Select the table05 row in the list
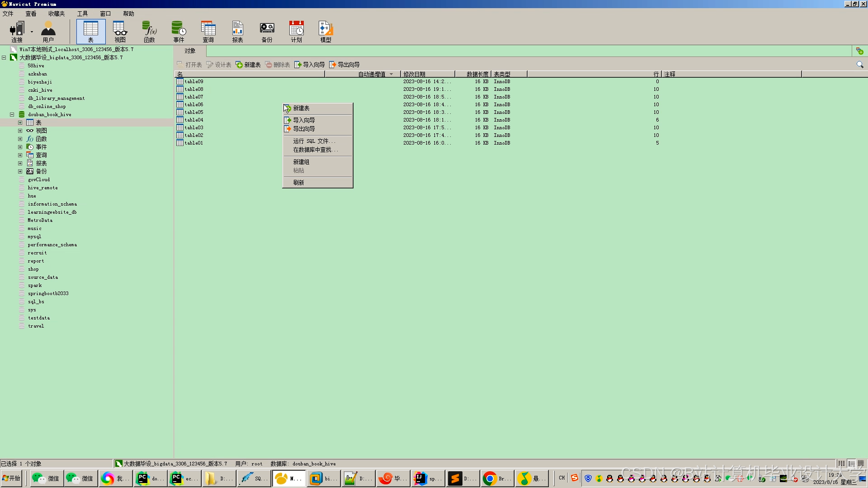This screenshot has height=488, width=868. click(194, 113)
